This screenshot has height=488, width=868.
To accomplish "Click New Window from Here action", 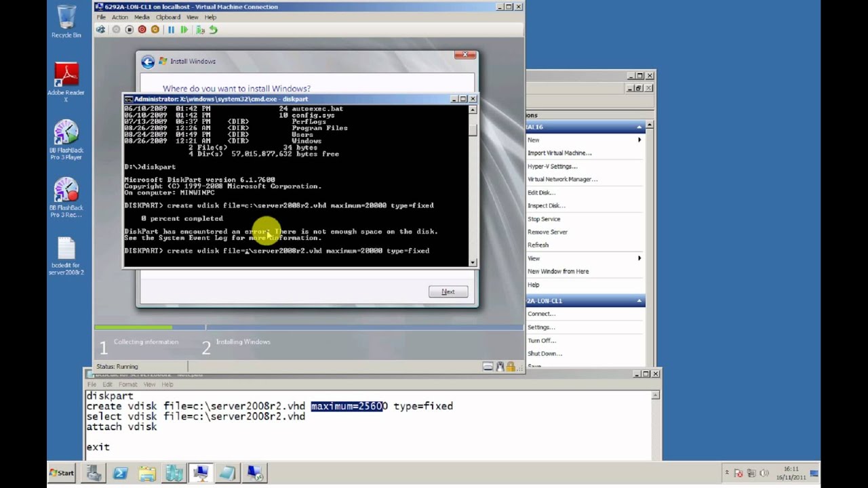I will (x=558, y=271).
